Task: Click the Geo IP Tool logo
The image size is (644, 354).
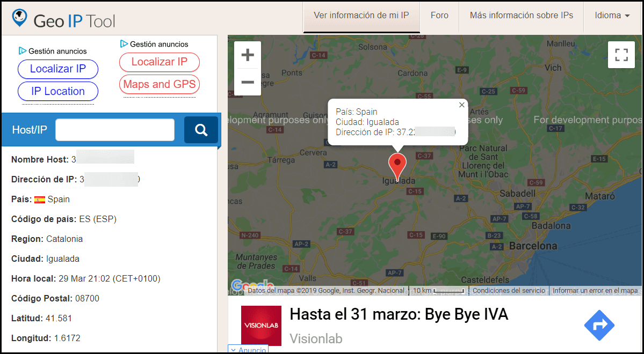Action: click(64, 19)
